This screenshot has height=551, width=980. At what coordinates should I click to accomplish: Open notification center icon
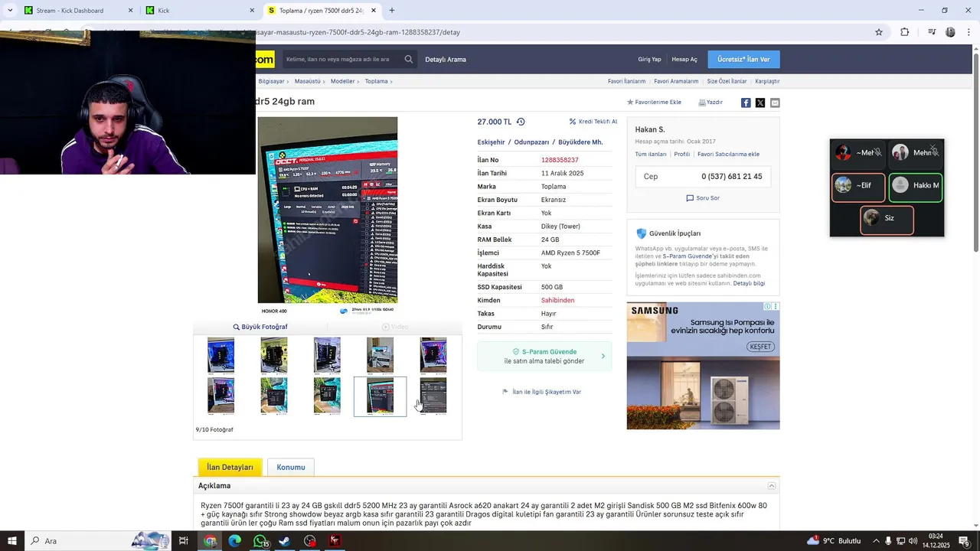point(964,541)
